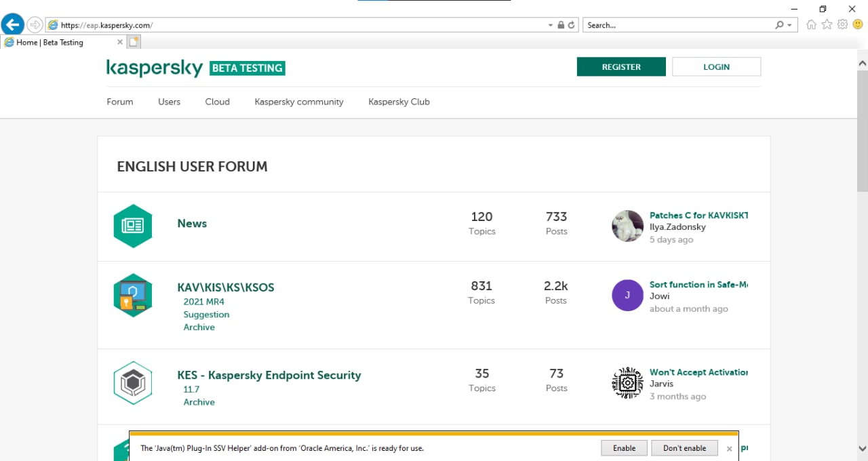Open the Forum menu item
Image resolution: width=868 pixels, height=461 pixels.
[x=120, y=102]
